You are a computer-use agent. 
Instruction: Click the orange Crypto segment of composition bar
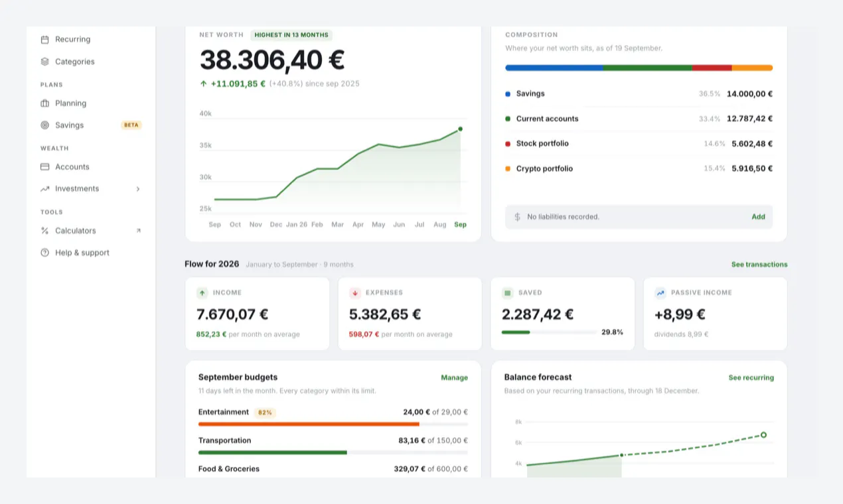(753, 68)
